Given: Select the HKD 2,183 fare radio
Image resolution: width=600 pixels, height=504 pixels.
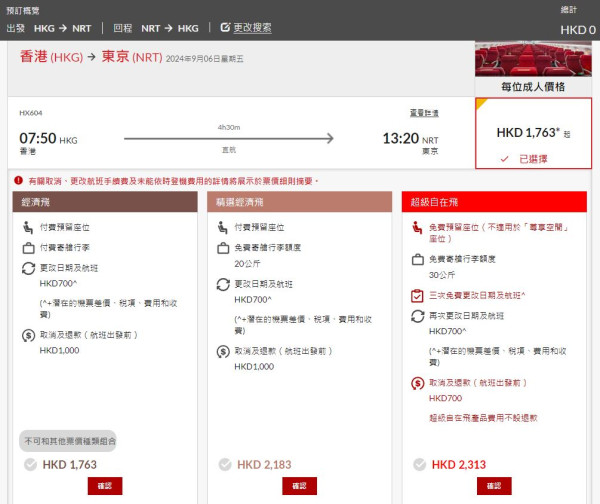Looking at the screenshot, I should (225, 465).
